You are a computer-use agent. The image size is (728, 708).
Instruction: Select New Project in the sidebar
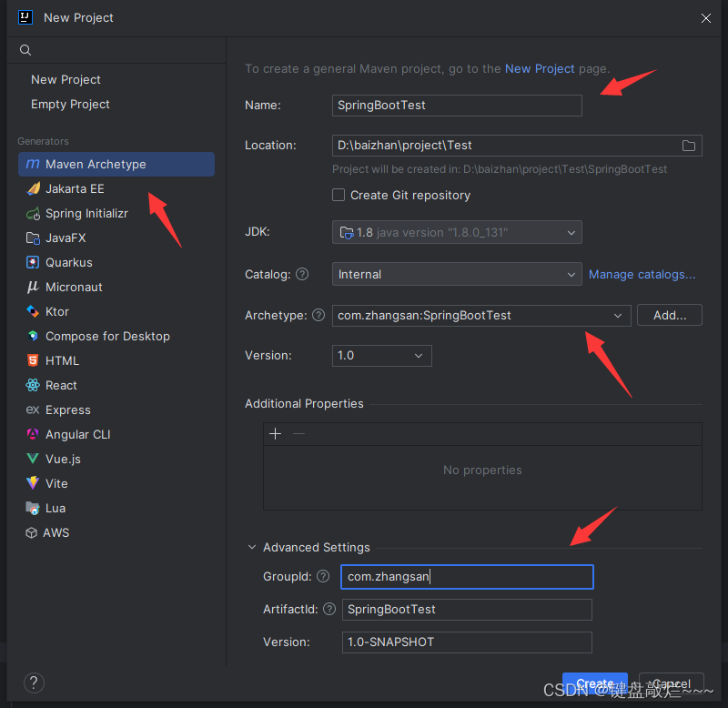coord(66,80)
